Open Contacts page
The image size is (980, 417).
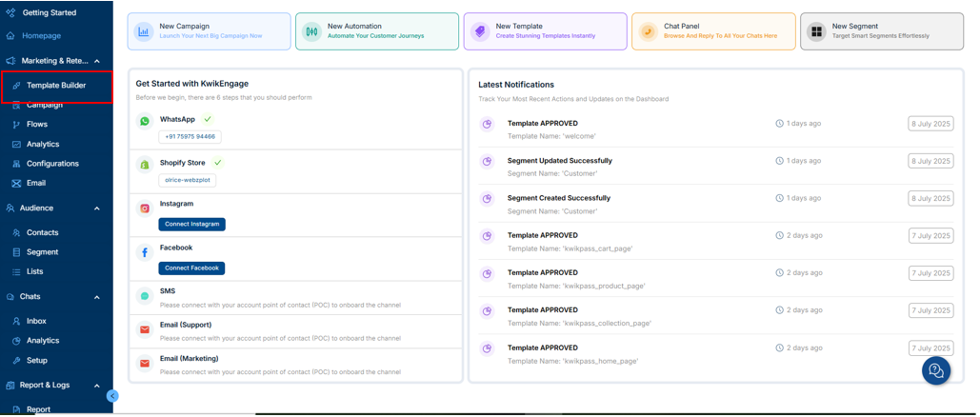(43, 232)
